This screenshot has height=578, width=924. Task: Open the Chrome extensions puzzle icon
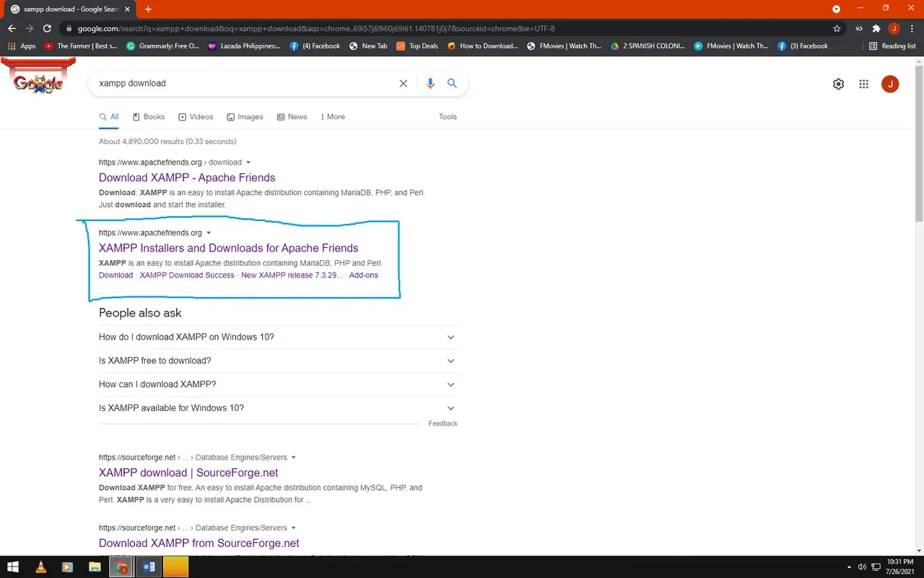(876, 28)
